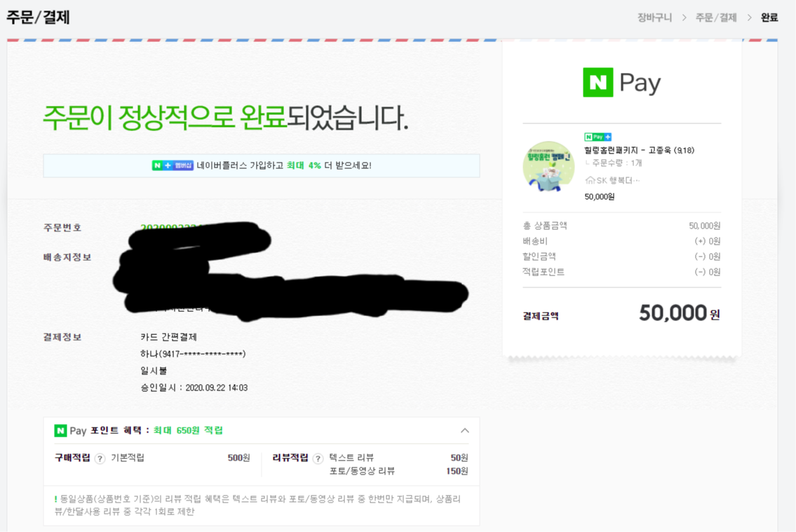Image resolution: width=796 pixels, height=532 pixels.
Task: Open the 힐링홈런패키지 - 고종욱 product link
Action: (639, 150)
